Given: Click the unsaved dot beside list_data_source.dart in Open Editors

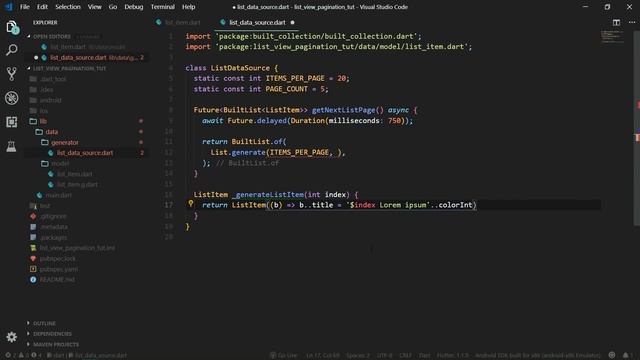Looking at the screenshot, I should pos(36,58).
